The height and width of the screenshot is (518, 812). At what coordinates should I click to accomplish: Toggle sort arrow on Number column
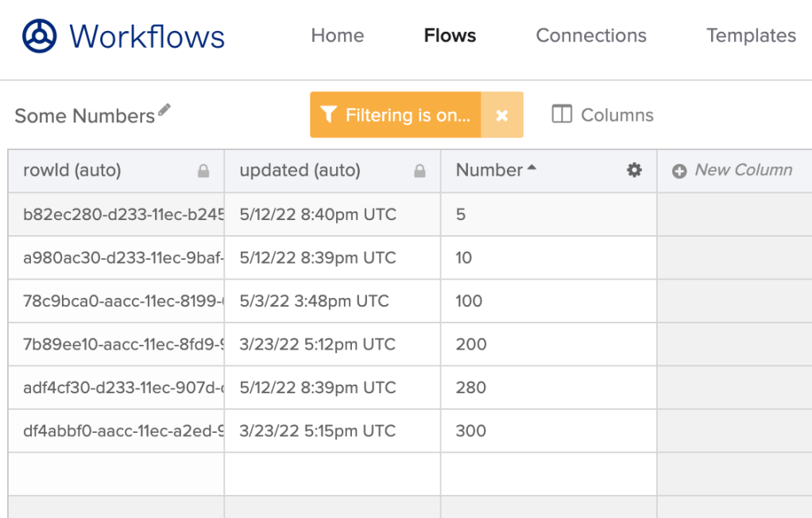click(532, 168)
